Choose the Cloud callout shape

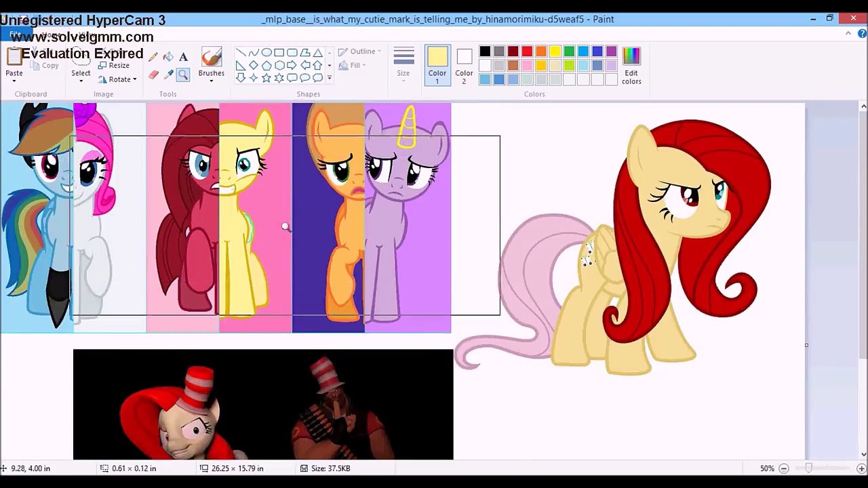click(x=318, y=79)
